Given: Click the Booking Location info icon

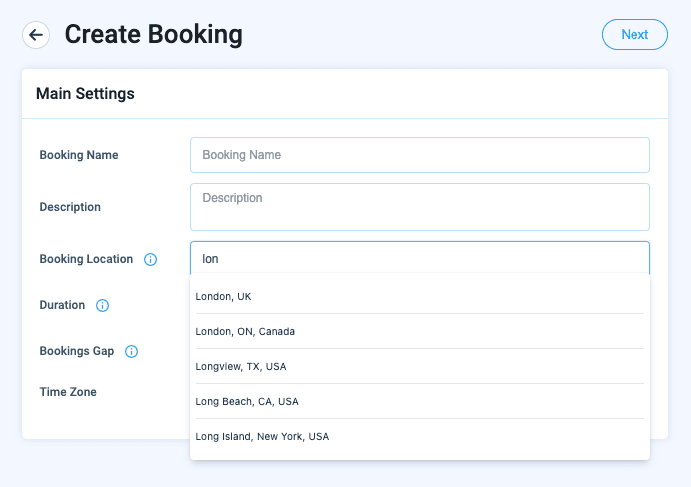Looking at the screenshot, I should point(151,260).
